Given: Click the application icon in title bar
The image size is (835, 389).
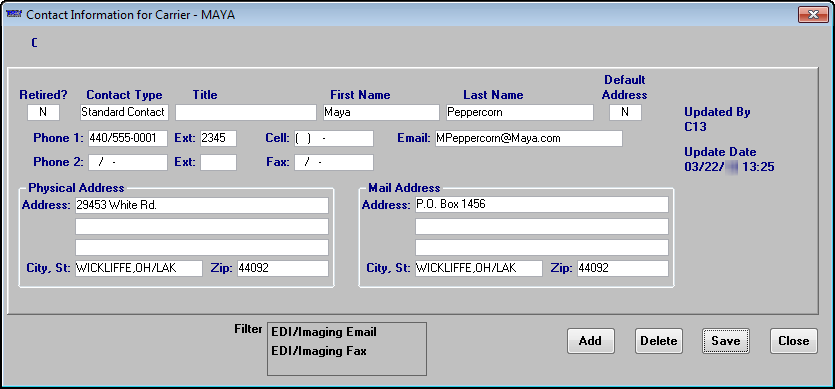Looking at the screenshot, I should 13,14.
